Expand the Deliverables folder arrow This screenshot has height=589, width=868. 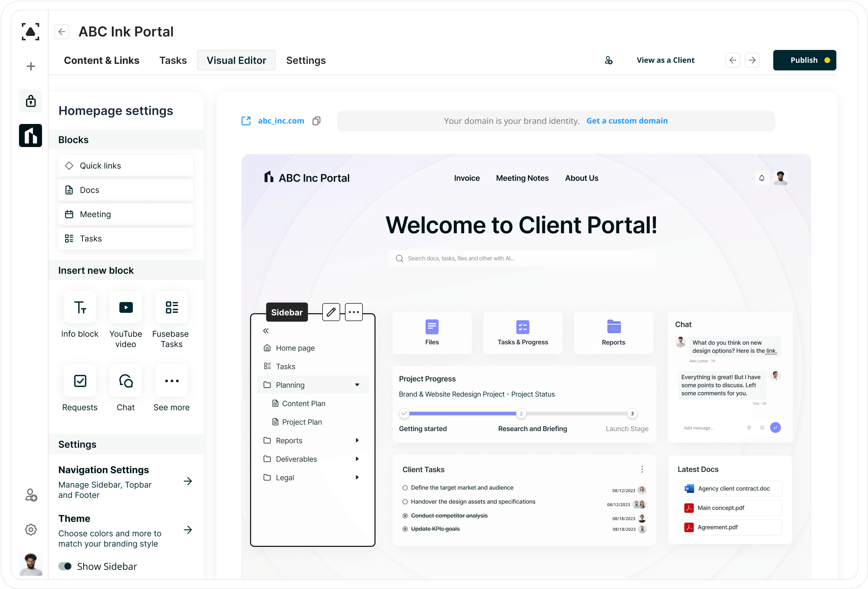pyautogui.click(x=357, y=459)
